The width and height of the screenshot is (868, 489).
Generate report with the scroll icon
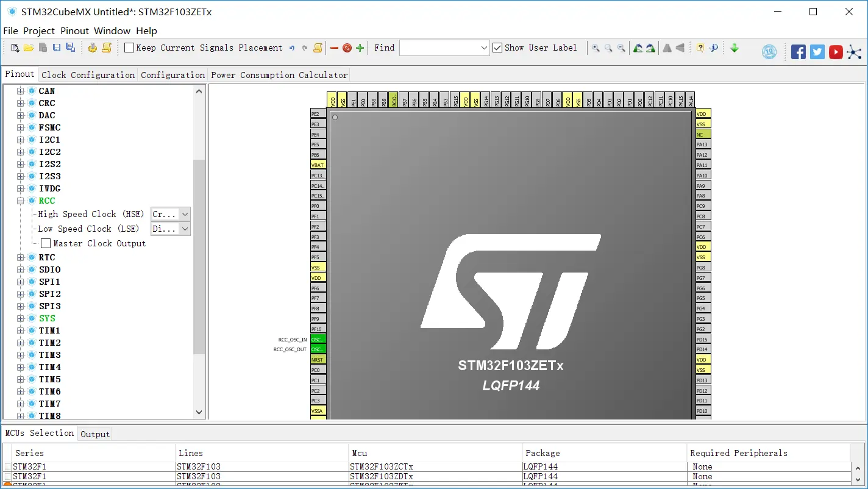click(x=107, y=48)
